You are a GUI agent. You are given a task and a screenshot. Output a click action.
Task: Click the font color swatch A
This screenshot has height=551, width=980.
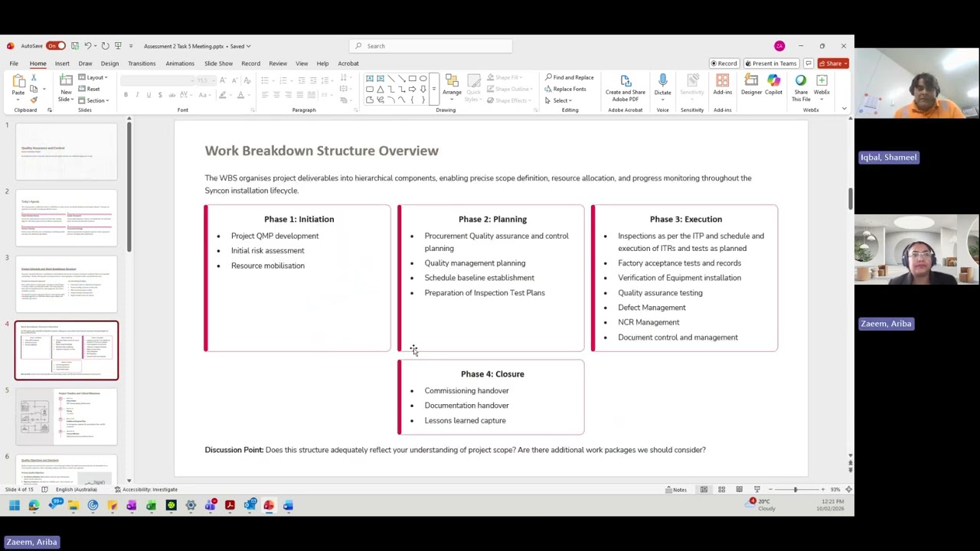click(240, 95)
